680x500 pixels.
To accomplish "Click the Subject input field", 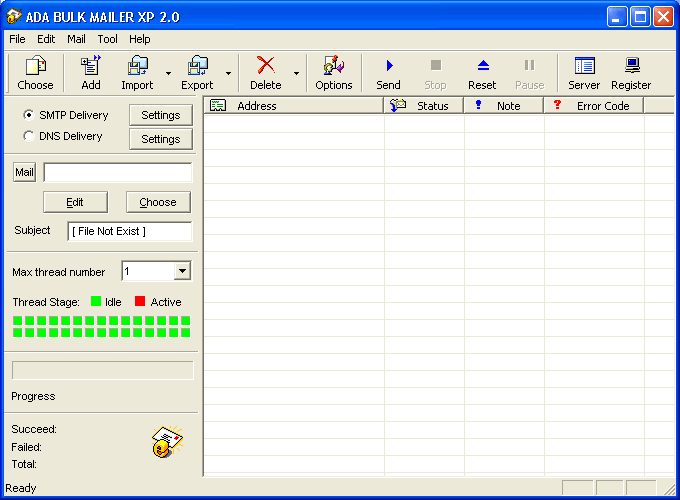I will [x=130, y=231].
